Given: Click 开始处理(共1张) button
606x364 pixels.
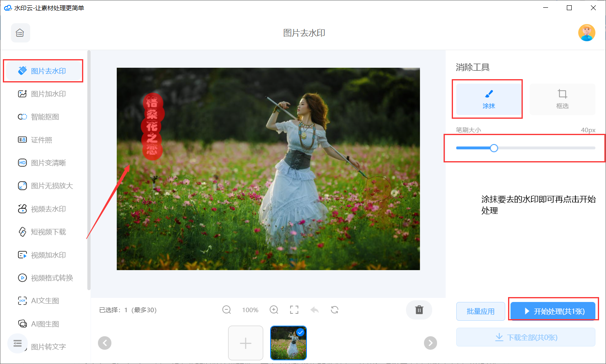Looking at the screenshot, I should [x=553, y=311].
